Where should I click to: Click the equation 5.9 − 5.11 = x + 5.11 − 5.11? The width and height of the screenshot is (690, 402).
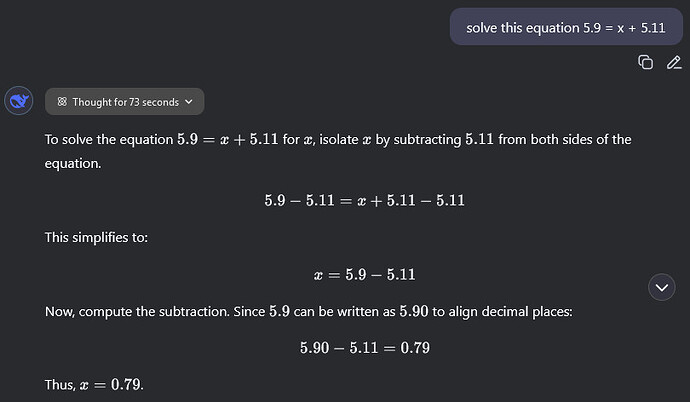click(x=364, y=200)
